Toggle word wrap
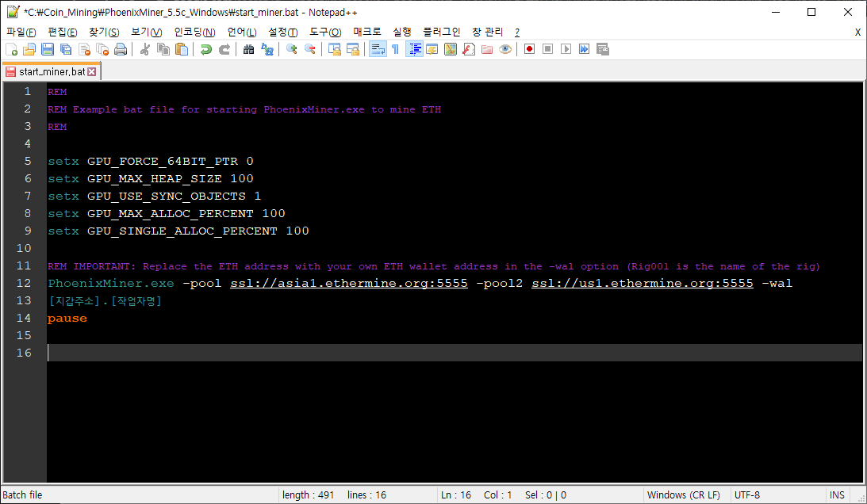This screenshot has width=867, height=504. tap(378, 49)
